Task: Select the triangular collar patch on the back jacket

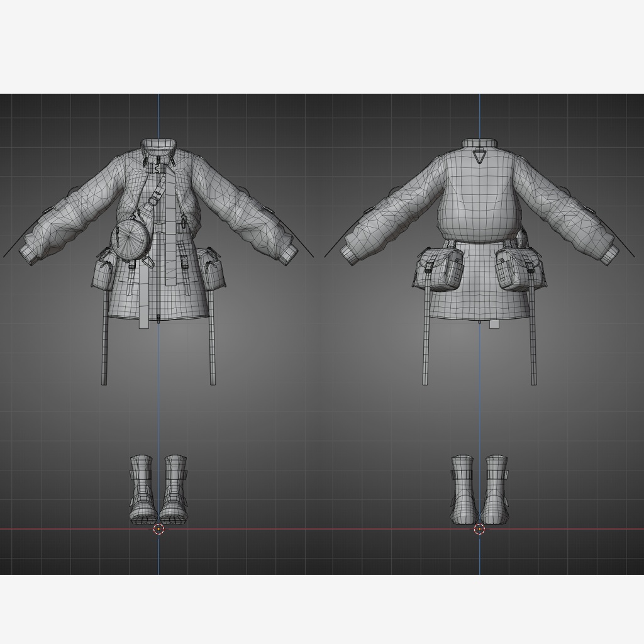Action: tap(480, 156)
